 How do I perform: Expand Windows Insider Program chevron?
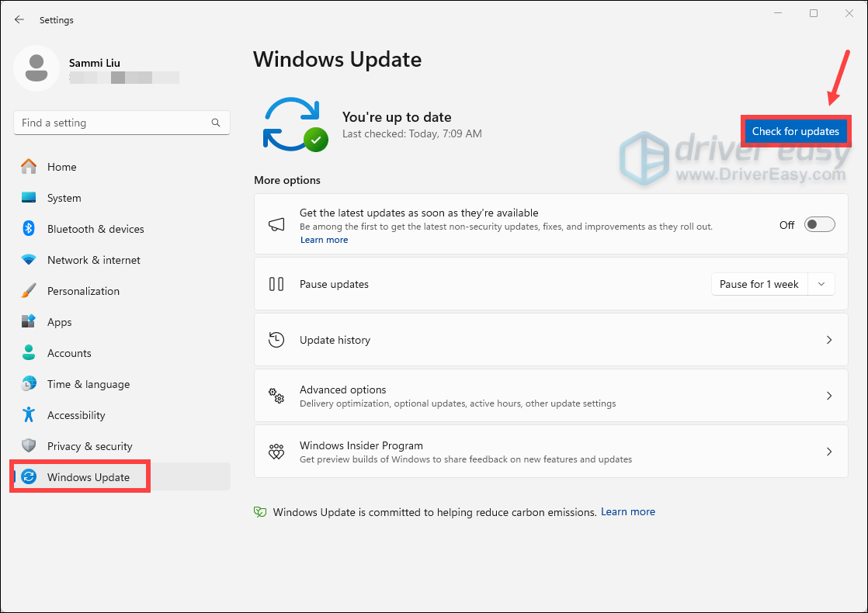pyautogui.click(x=828, y=452)
